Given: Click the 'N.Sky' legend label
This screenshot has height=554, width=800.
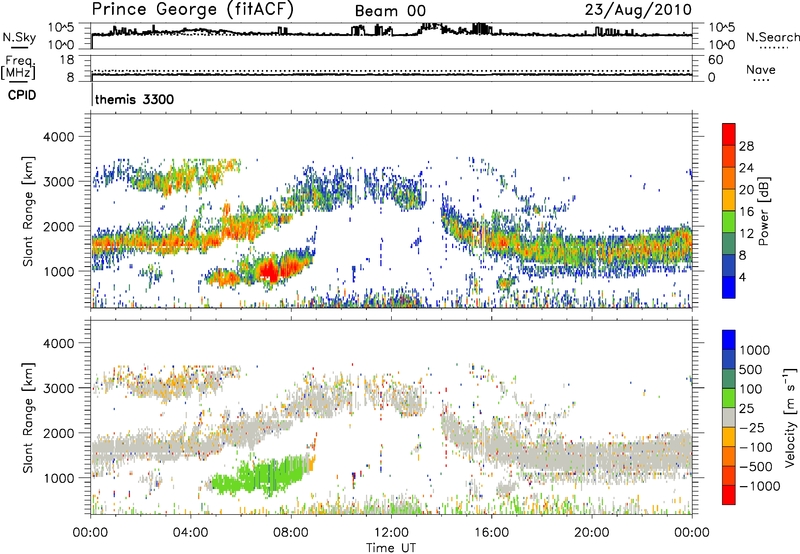Looking at the screenshot, I should 19,37.
